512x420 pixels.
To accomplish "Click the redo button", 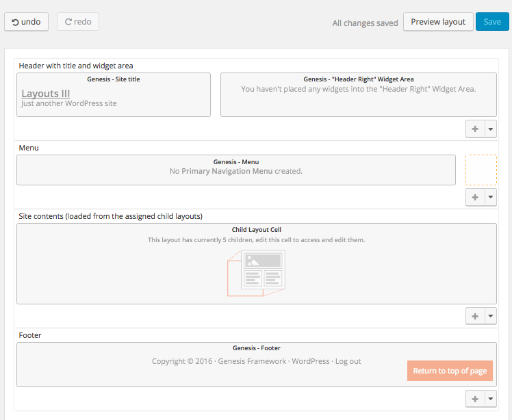I will click(x=78, y=22).
